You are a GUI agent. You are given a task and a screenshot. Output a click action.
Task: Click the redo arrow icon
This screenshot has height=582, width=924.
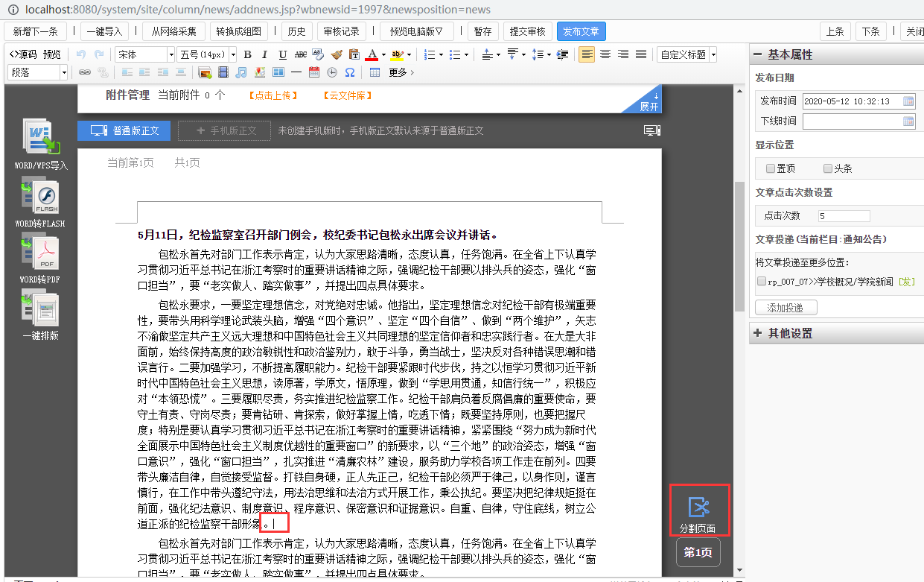99,54
